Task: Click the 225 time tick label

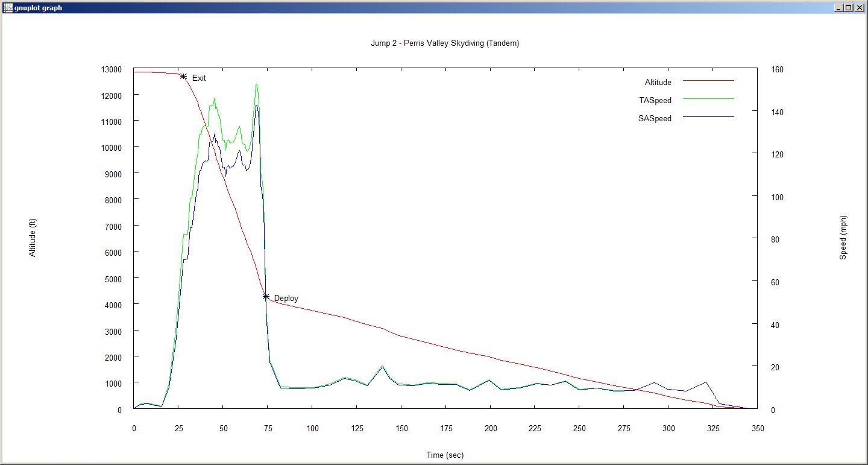Action: click(535, 428)
